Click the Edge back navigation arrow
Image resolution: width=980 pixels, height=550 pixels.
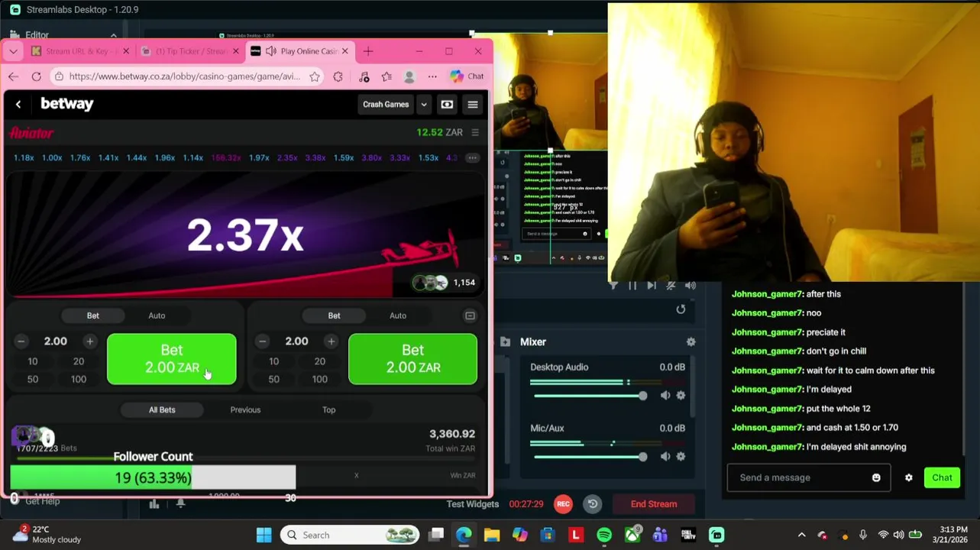[x=13, y=76]
